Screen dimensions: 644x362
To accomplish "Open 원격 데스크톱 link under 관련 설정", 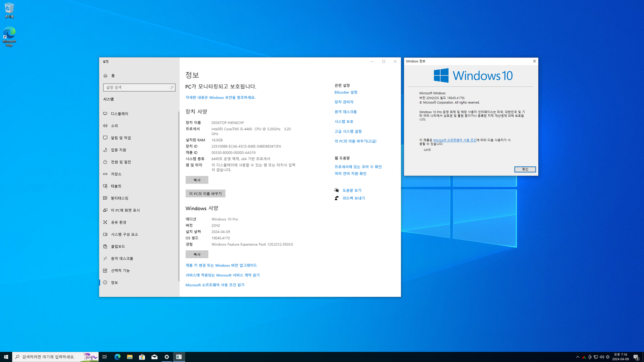I will [x=346, y=112].
